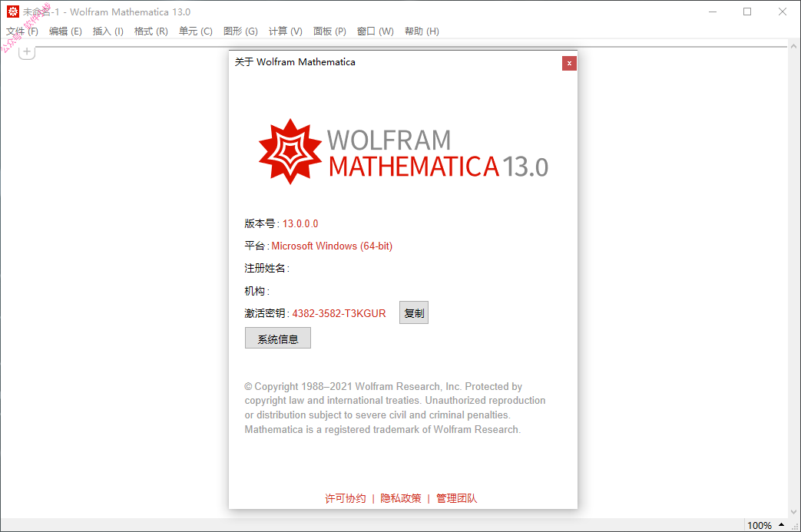The image size is (801, 532).
Task: Open the 帮助 (H) menu
Action: tap(422, 31)
